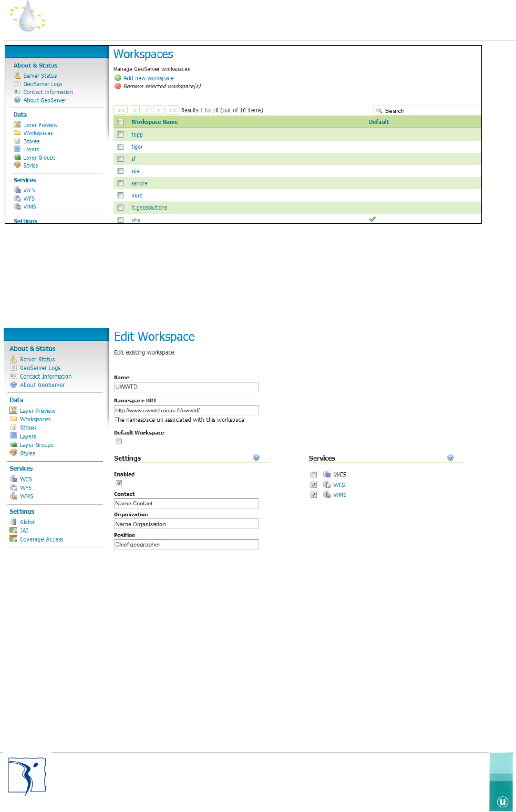Open the sf workspace link
The width and height of the screenshot is (516, 812).
coord(133,159)
